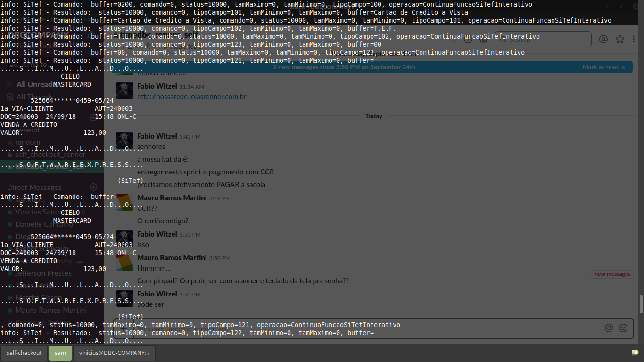This screenshot has width=644, height=362.
Task: Click the red 'new messages' divider label
Action: [x=612, y=274]
